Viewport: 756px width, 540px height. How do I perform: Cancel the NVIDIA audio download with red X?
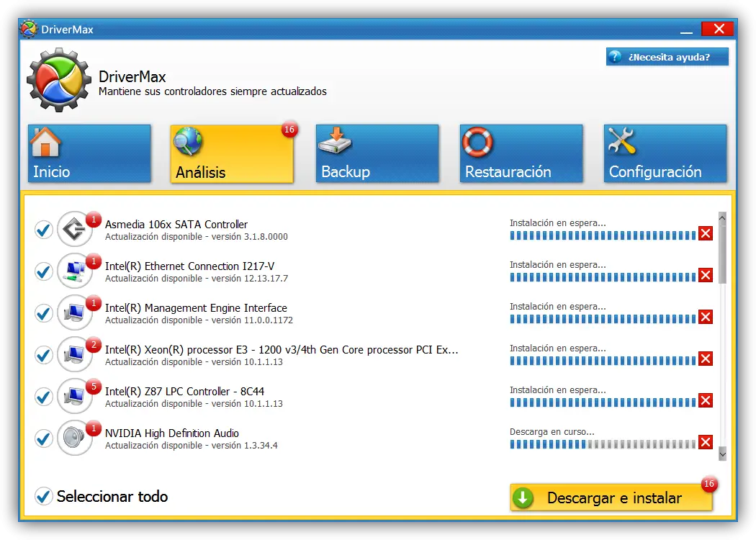(706, 442)
